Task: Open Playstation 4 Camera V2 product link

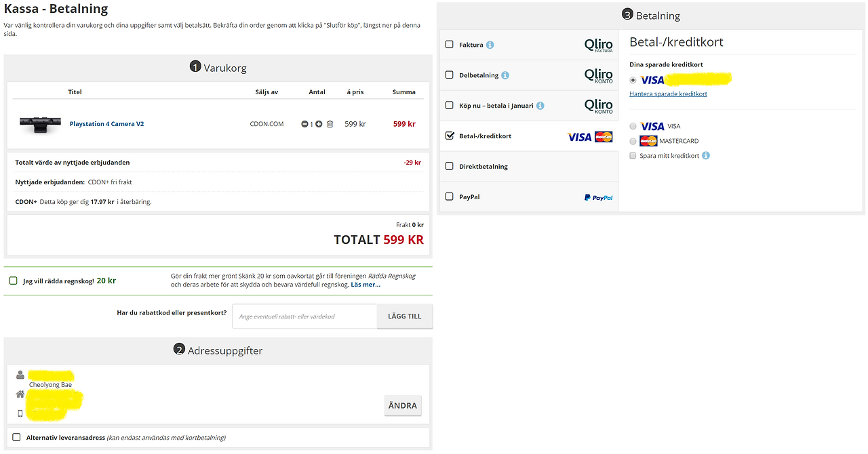Action: (106, 124)
